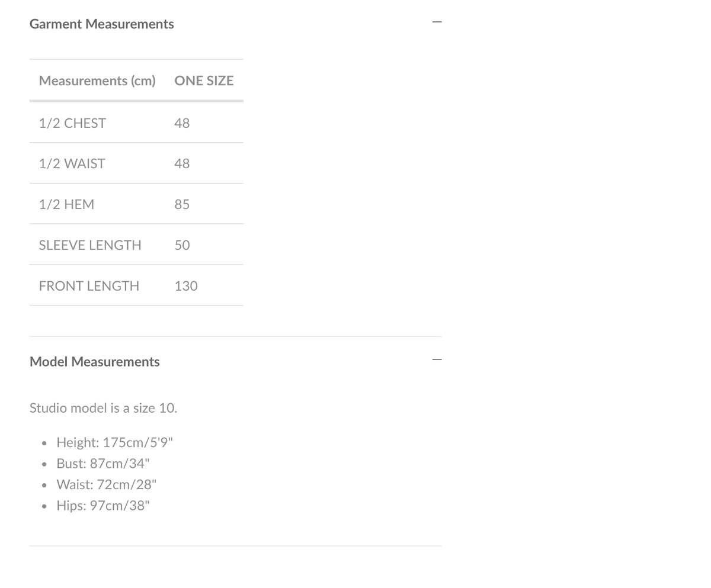
Task: Collapse Model Measurements using its minus icon
Action: [x=437, y=360]
